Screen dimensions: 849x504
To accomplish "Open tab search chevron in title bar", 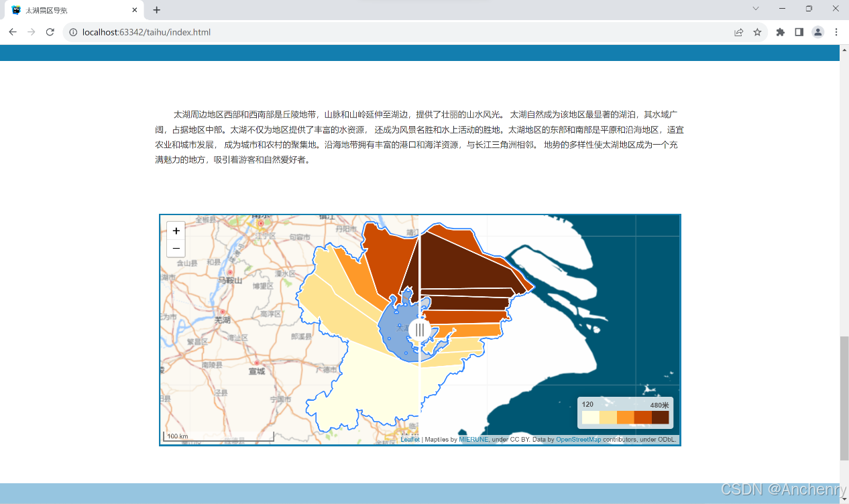I will 756,9.
